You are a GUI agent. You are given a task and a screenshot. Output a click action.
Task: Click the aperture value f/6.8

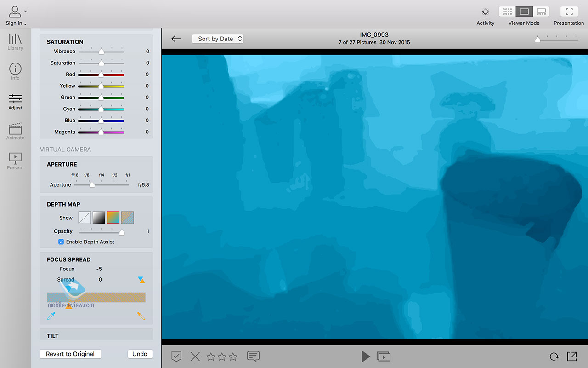(143, 184)
